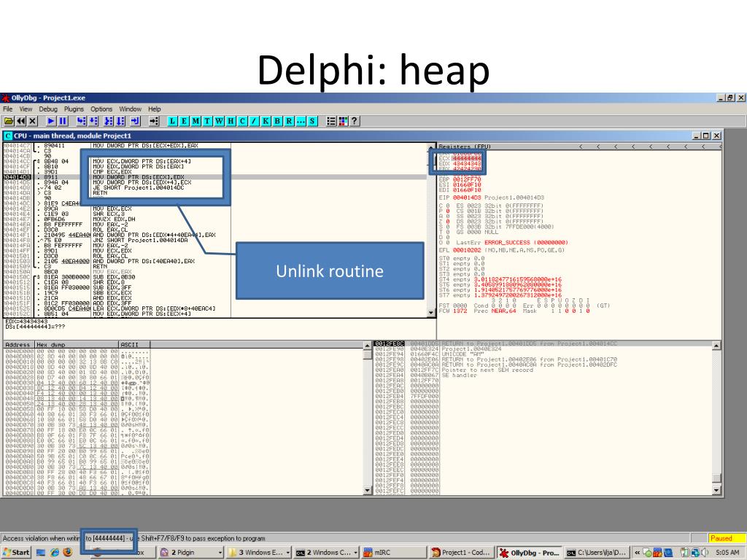Open Patches with the slash toolbar button
747x560 pixels.
click(x=254, y=121)
